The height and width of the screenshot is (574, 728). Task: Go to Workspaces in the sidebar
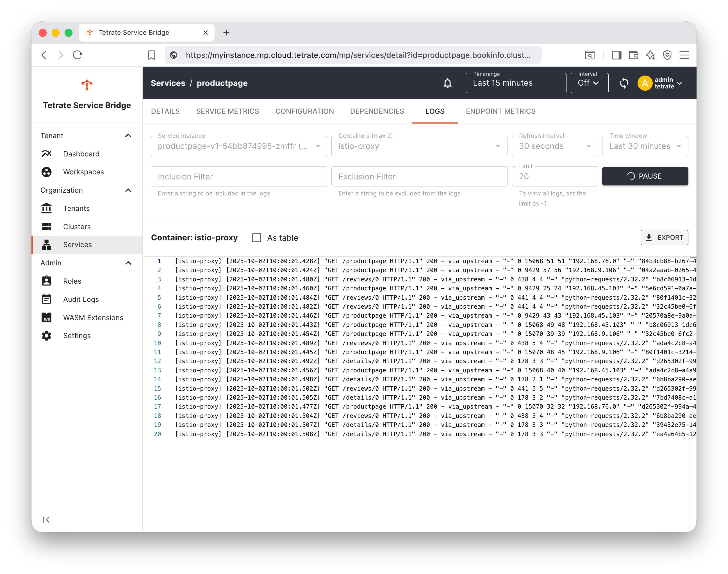point(83,172)
